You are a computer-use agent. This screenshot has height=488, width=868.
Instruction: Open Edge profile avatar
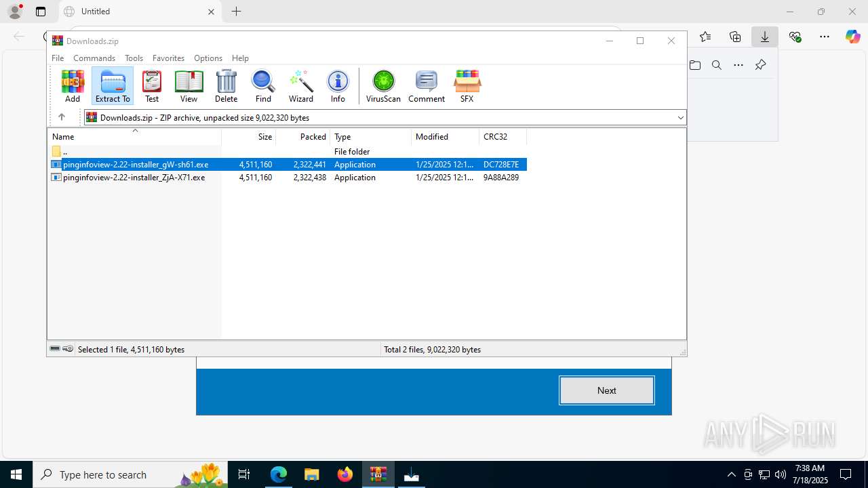pos(15,12)
